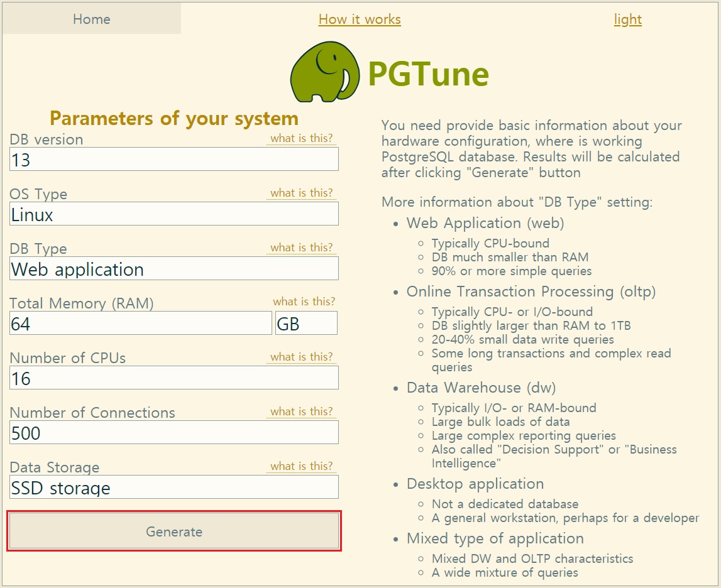This screenshot has width=721, height=588.
Task: Click 'what is this?' for Number of CPUs
Action: [301, 357]
